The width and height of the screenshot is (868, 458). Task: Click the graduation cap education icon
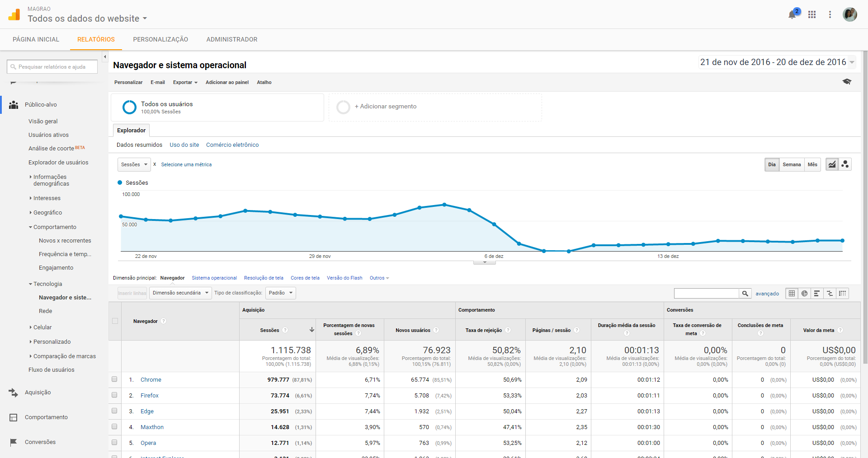[847, 82]
